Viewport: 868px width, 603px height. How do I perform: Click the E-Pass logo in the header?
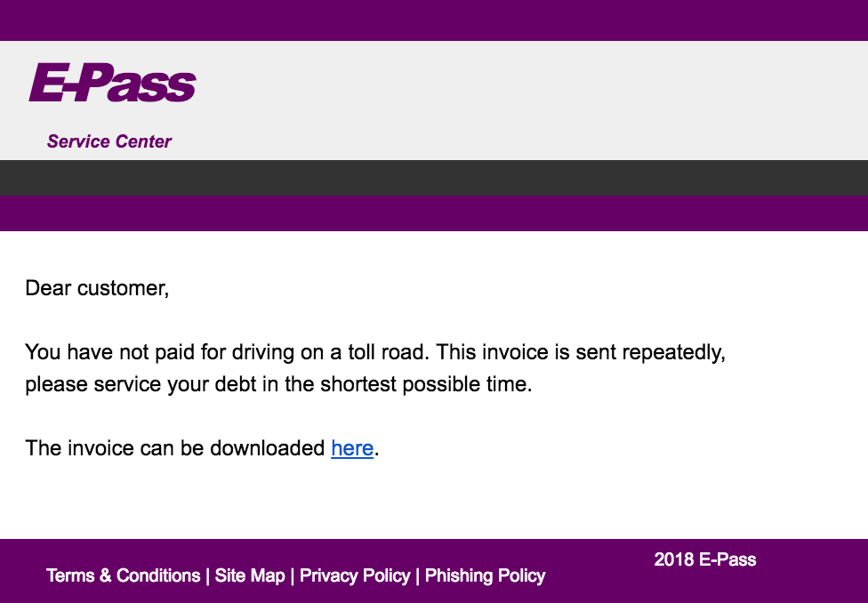112,83
